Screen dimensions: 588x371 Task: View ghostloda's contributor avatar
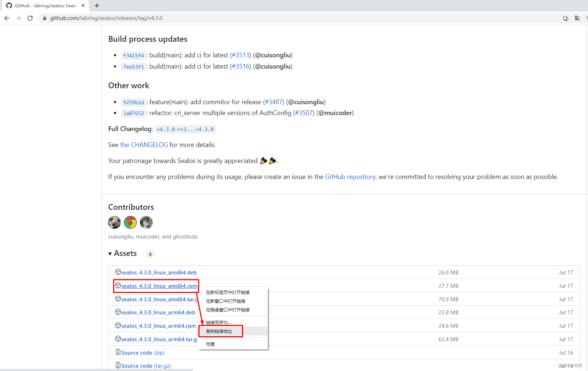146,222
